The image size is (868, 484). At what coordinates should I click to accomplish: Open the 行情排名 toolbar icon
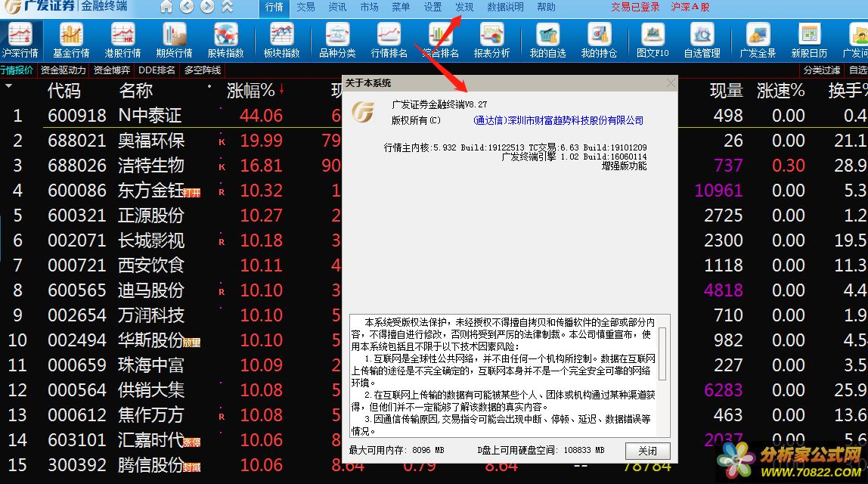[389, 40]
